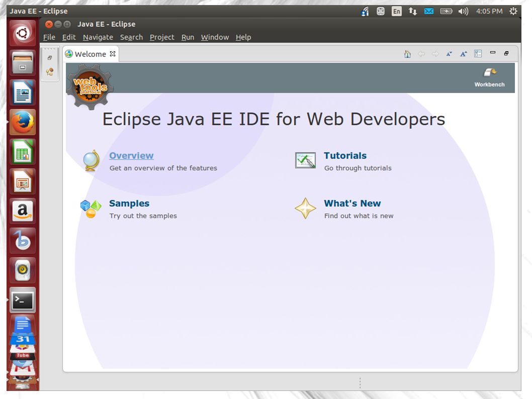This screenshot has height=399, width=532.
Task: Follow the Tutorials link
Action: point(345,155)
